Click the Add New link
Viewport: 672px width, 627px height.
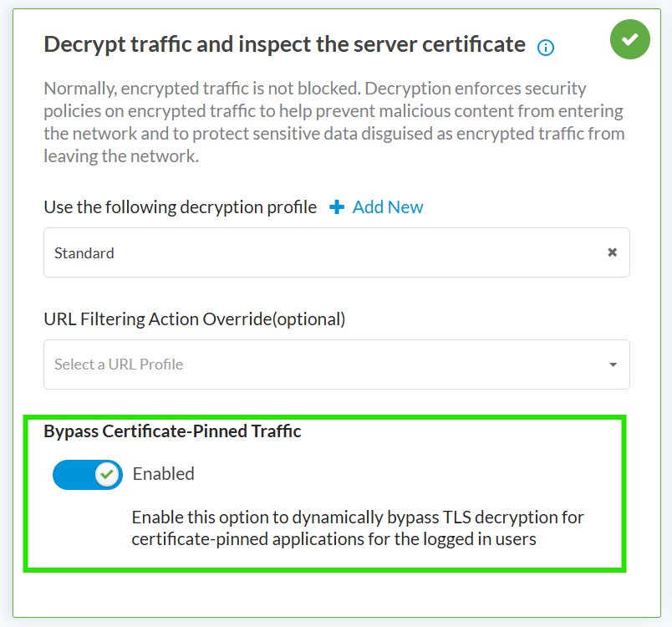click(388, 207)
